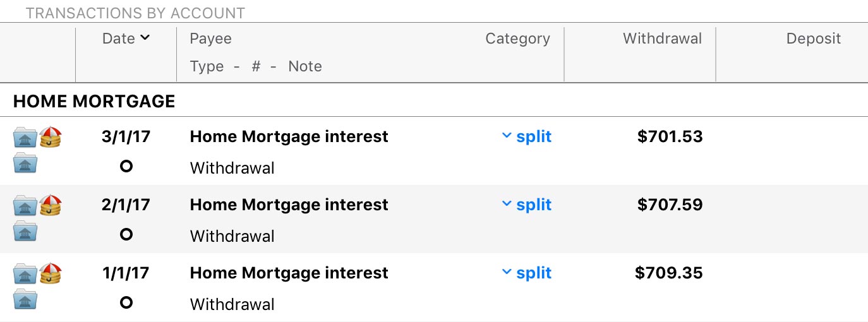This screenshot has height=322, width=868.
Task: Click the Category column header
Action: pos(517,39)
